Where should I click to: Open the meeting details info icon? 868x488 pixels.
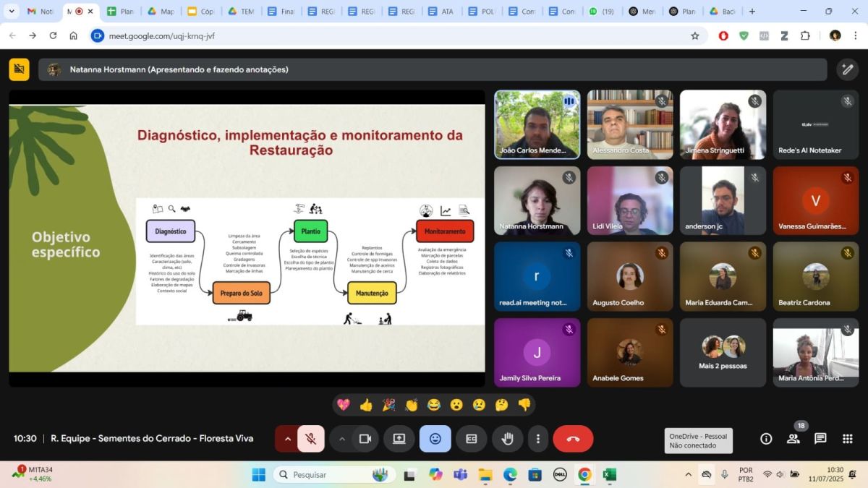(x=766, y=439)
